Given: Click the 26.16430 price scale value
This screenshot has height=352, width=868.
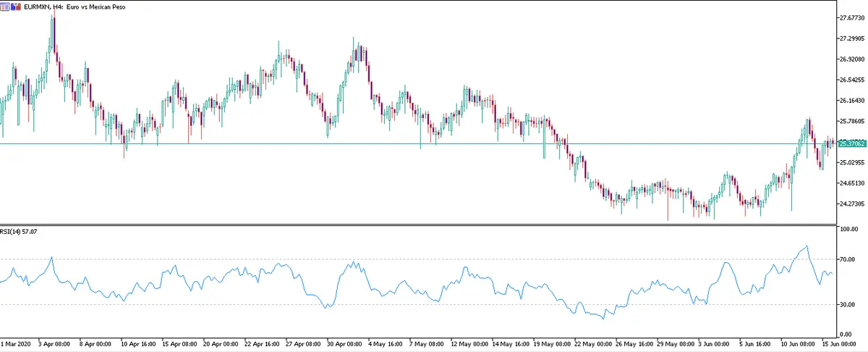Looking at the screenshot, I should click(x=853, y=101).
